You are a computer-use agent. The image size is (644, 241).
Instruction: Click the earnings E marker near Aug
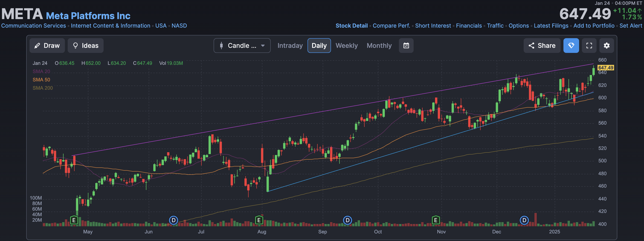259,220
